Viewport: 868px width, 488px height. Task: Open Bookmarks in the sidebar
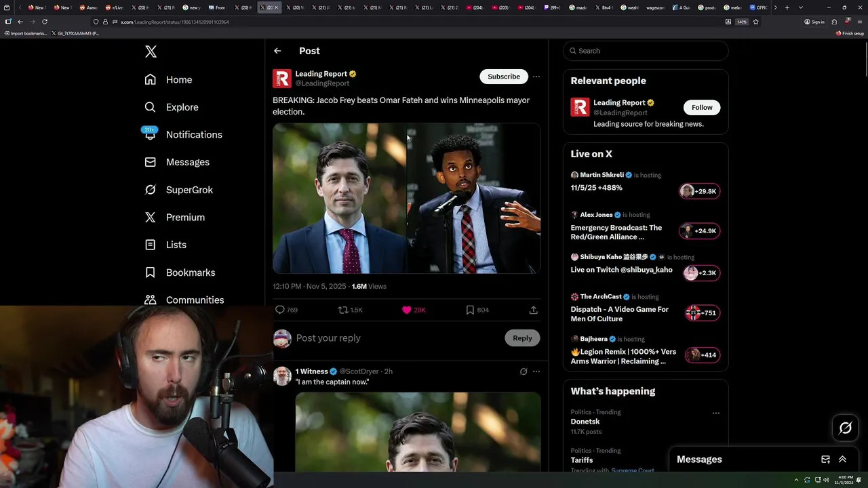[x=180, y=272]
